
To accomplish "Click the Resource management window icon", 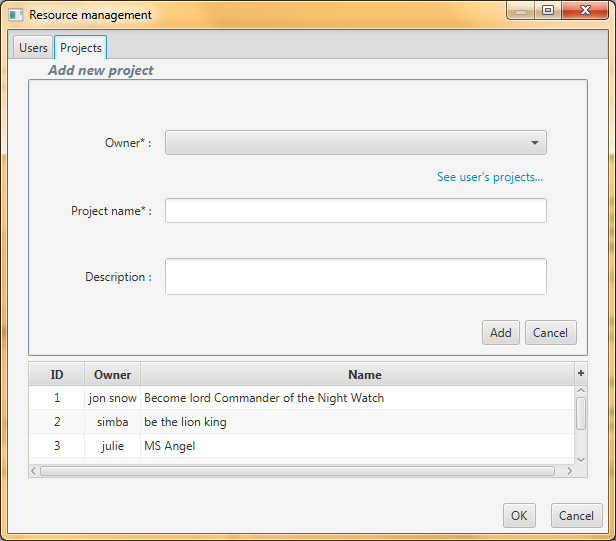I will (16, 15).
